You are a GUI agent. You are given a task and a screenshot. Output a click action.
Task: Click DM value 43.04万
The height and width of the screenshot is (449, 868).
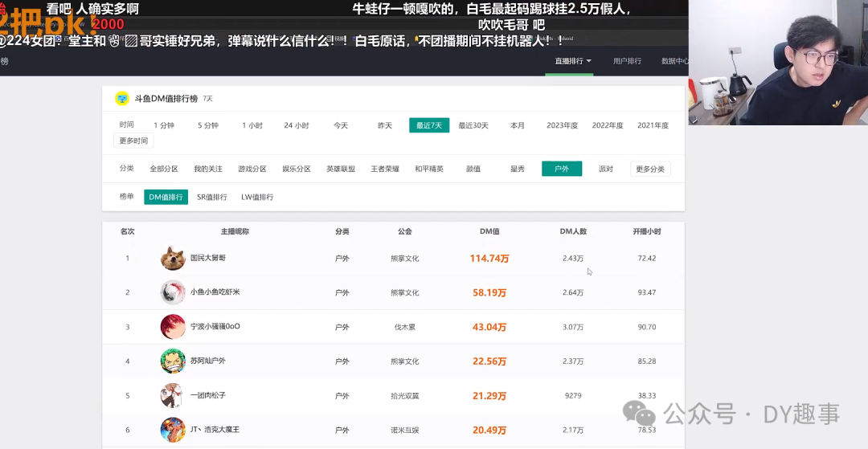click(489, 327)
